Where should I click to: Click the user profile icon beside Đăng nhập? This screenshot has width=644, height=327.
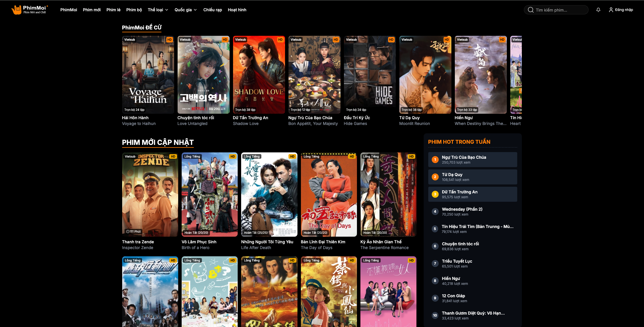[x=611, y=10]
